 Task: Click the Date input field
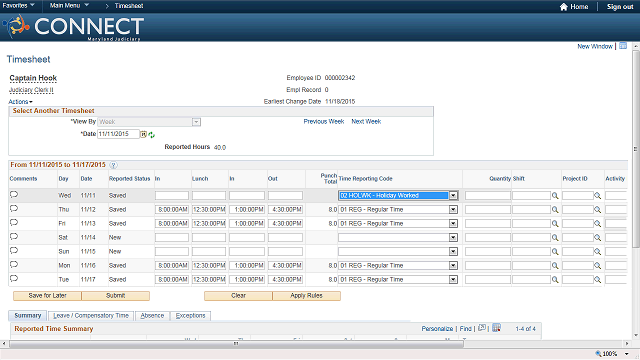(118, 134)
